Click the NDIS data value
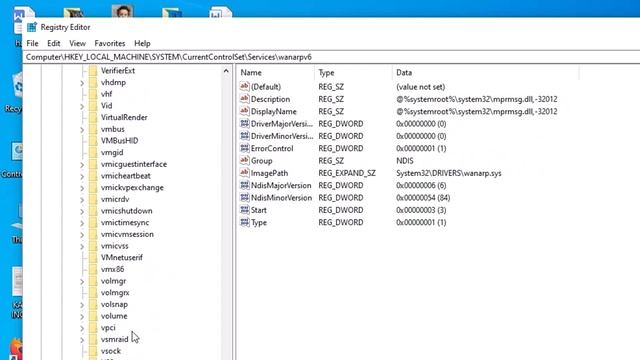The width and height of the screenshot is (640, 360). pyautogui.click(x=404, y=161)
